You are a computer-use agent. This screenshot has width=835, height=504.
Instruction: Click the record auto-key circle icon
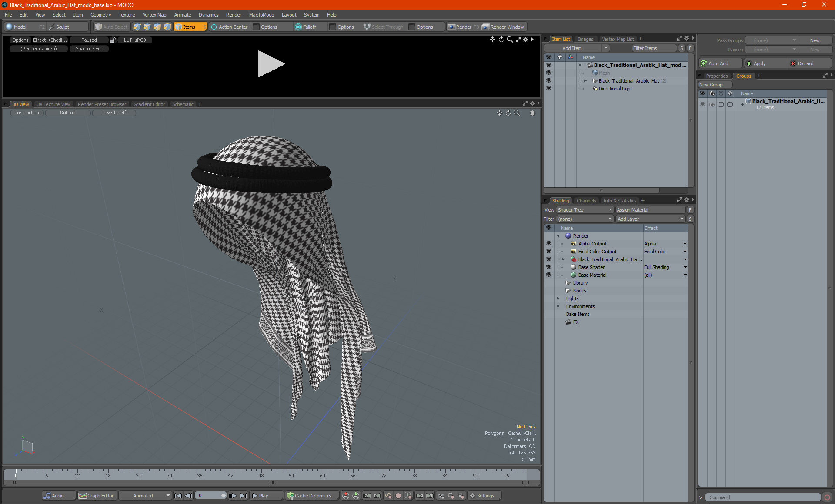(x=398, y=496)
